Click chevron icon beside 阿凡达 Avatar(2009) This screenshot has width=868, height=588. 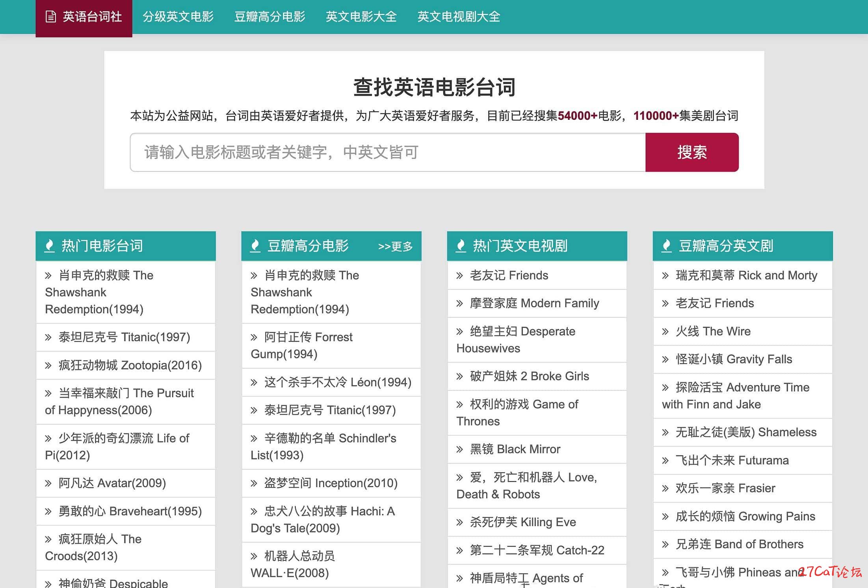(x=48, y=483)
